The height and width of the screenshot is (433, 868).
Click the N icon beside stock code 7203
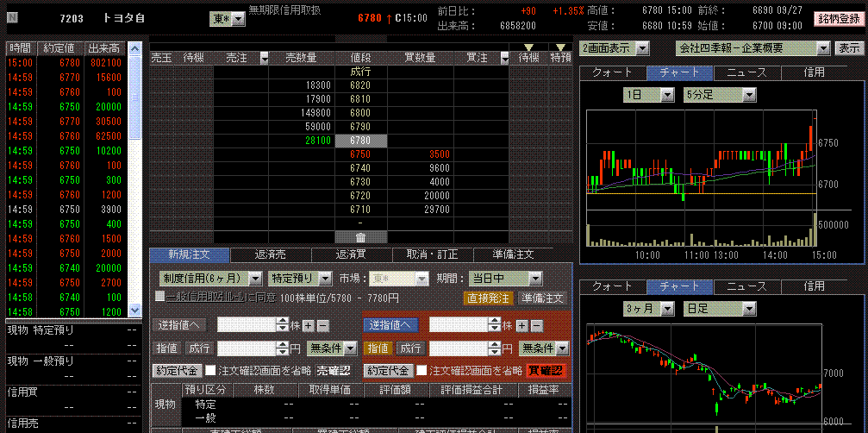pos(12,17)
